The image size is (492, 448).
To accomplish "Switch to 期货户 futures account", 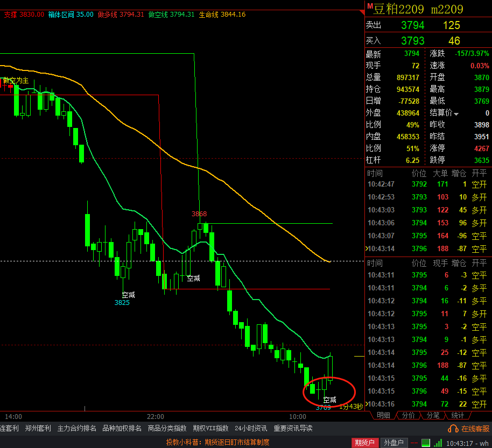I will (364, 443).
